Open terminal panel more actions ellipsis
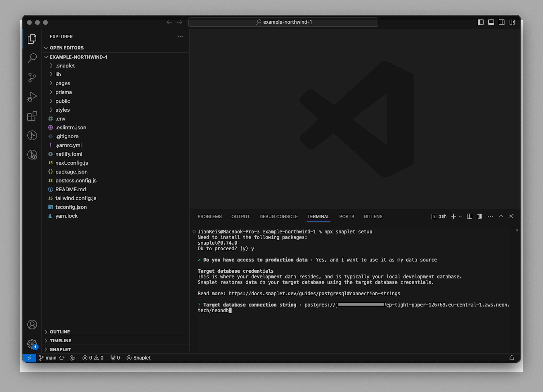Image resolution: width=543 pixels, height=392 pixels. 490,216
